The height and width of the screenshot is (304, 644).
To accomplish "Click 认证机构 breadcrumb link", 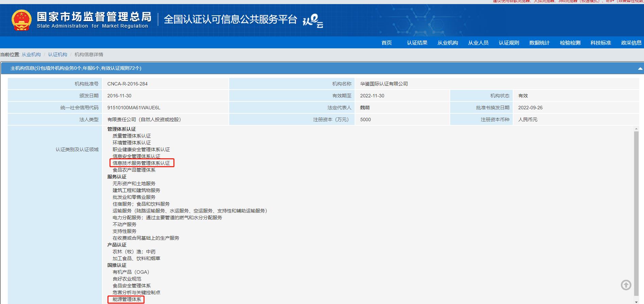I will point(57,54).
